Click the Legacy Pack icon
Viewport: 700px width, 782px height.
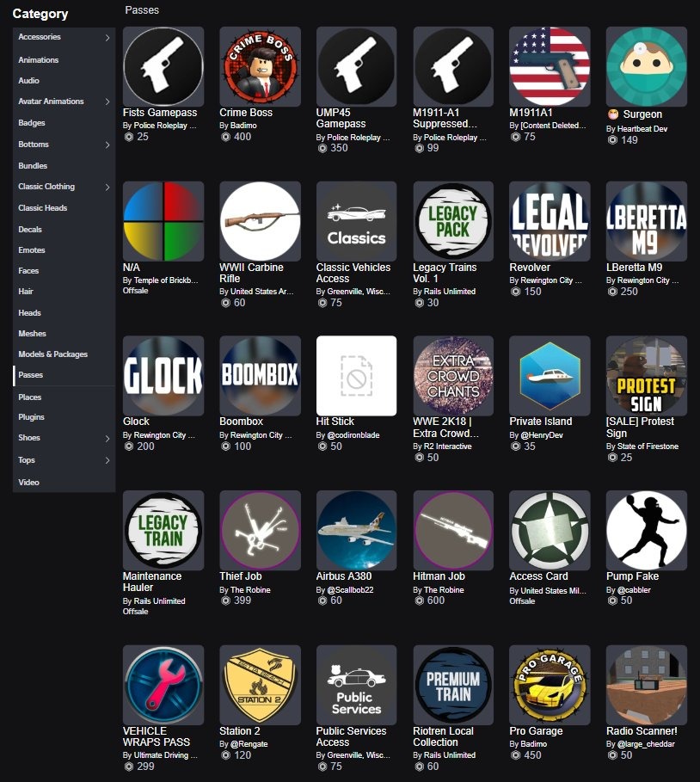click(453, 221)
